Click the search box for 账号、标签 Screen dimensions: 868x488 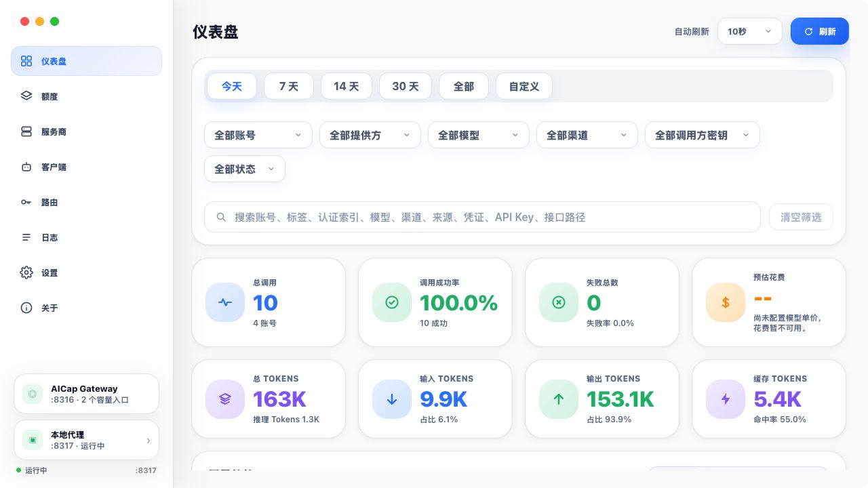coord(482,217)
